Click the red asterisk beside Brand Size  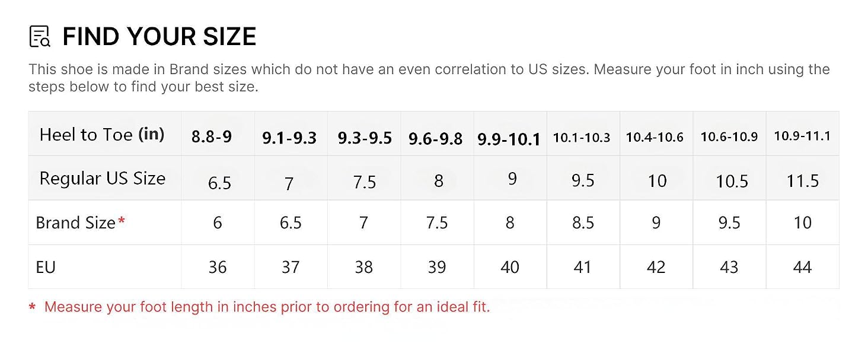coord(122,221)
